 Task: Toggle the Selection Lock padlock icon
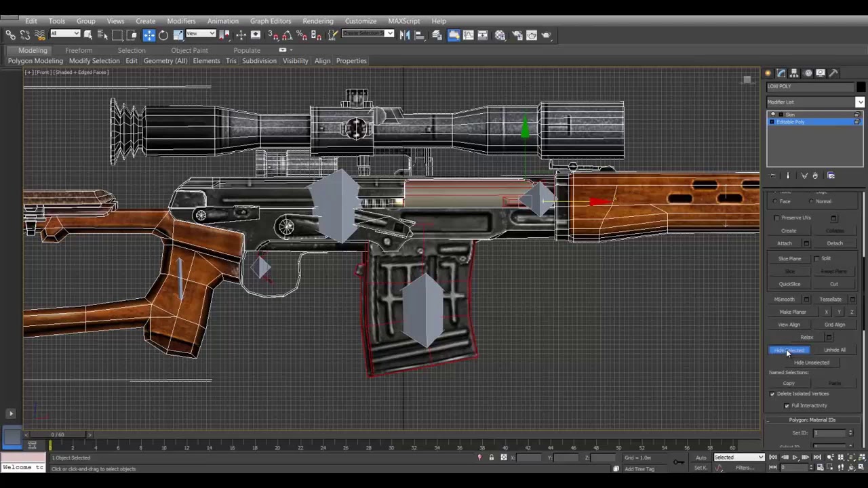pos(492,457)
